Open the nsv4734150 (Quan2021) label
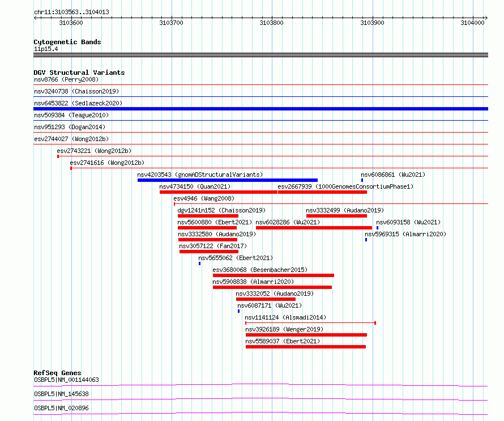Screen dimensions: 504x421 coord(195,186)
